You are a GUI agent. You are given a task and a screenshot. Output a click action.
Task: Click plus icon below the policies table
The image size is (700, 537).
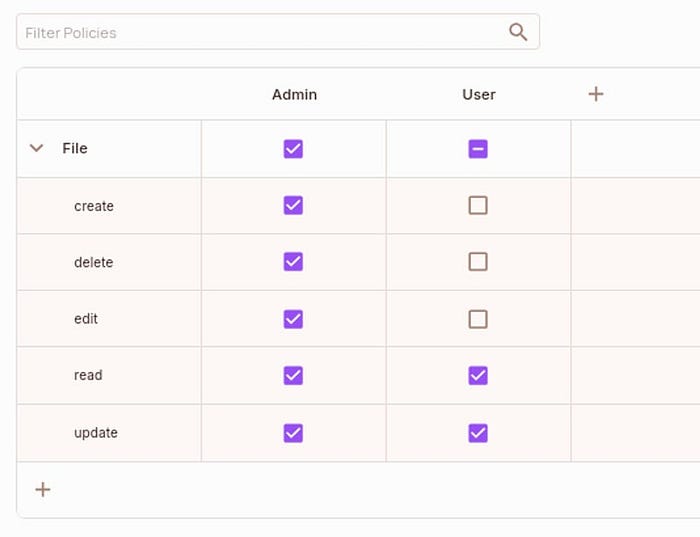43,489
